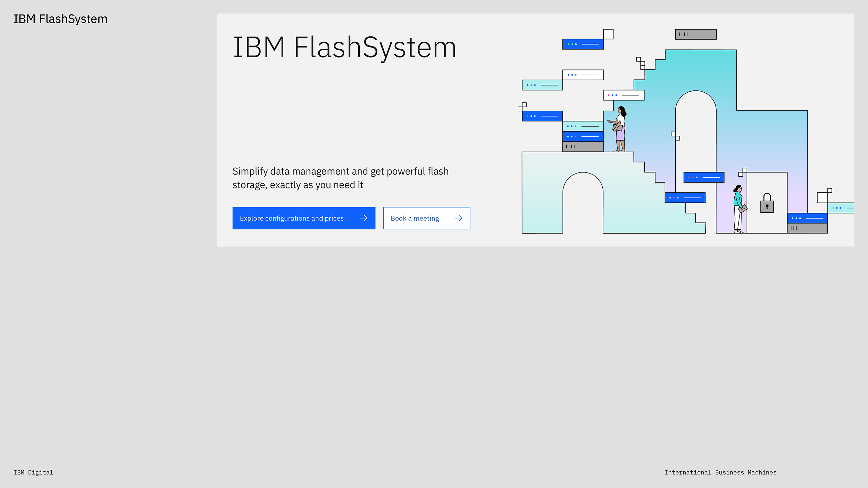Click the IBM Digital footer text
868x488 pixels.
[x=33, y=472]
